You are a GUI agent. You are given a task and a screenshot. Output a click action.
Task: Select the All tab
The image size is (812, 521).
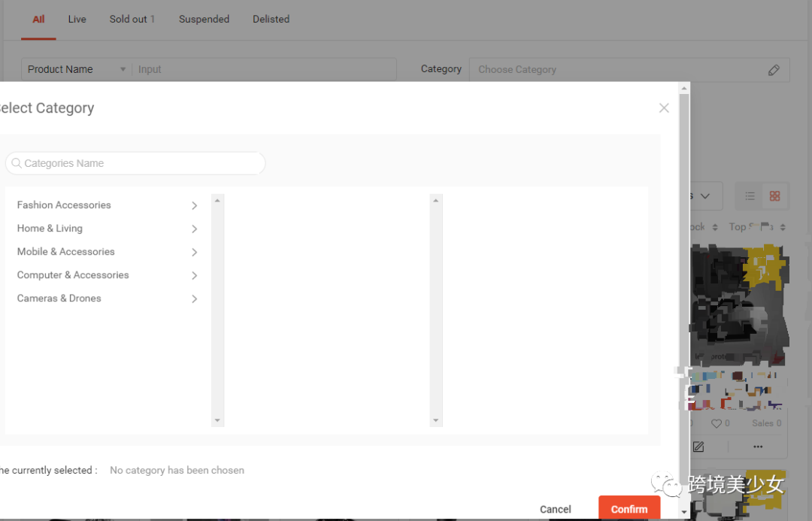pyautogui.click(x=38, y=19)
